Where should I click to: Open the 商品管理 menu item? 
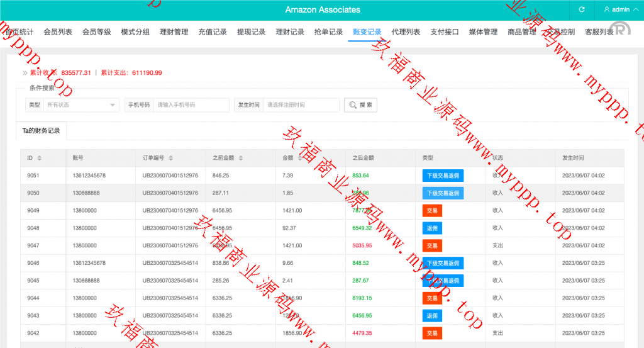click(x=522, y=32)
